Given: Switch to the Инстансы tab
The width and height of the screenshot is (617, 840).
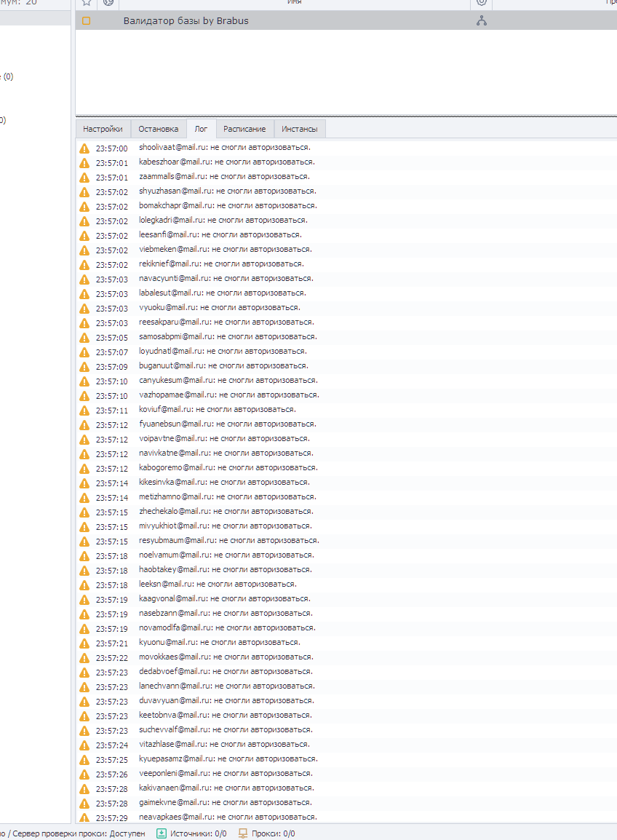Looking at the screenshot, I should [x=299, y=129].
